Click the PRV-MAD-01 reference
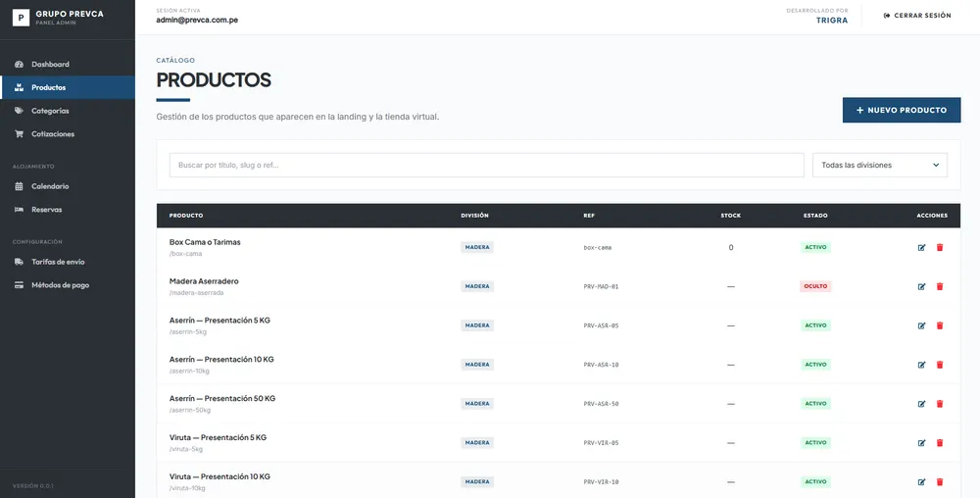Image resolution: width=980 pixels, height=498 pixels. 602,287
